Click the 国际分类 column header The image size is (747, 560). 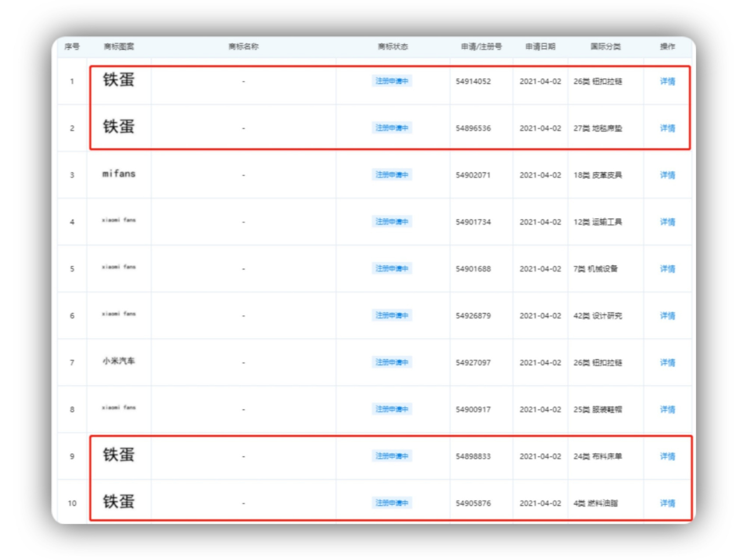(x=605, y=46)
